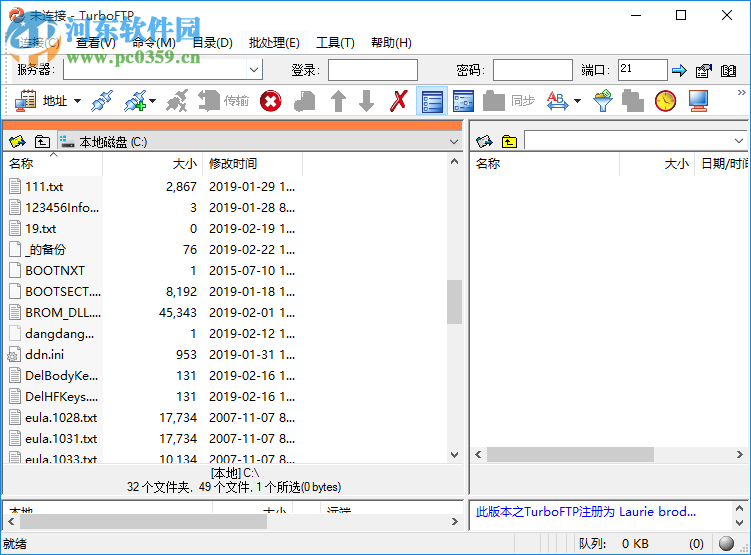Open address (地址) dropdown arrow
The height and width of the screenshot is (555, 751).
click(77, 101)
